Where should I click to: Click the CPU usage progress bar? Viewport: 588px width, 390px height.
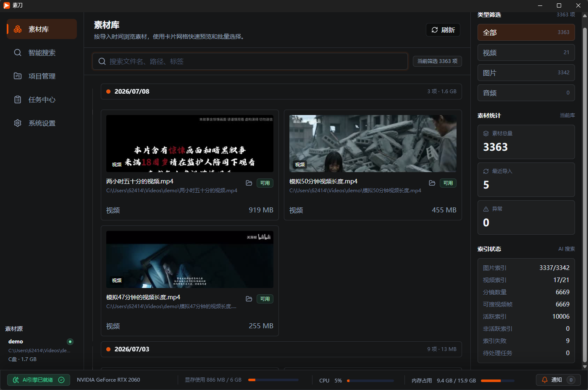click(x=370, y=381)
